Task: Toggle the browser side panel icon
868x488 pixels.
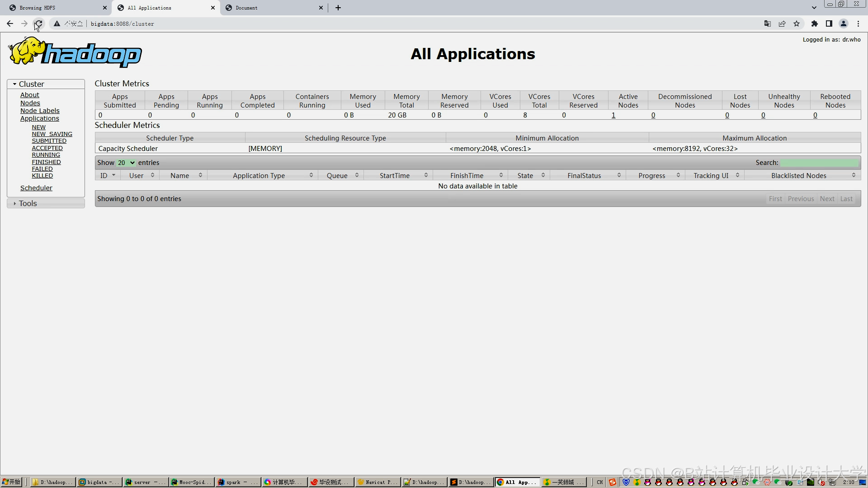Action: 829,23
